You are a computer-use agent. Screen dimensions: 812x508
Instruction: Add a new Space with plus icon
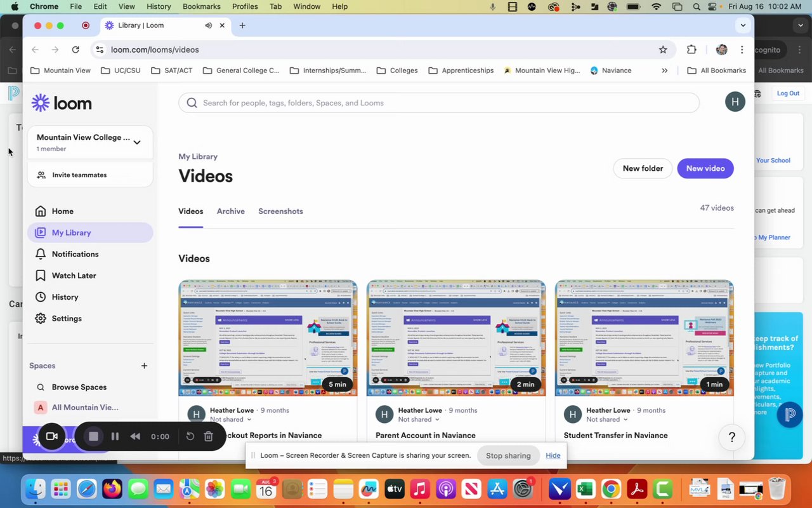(144, 366)
